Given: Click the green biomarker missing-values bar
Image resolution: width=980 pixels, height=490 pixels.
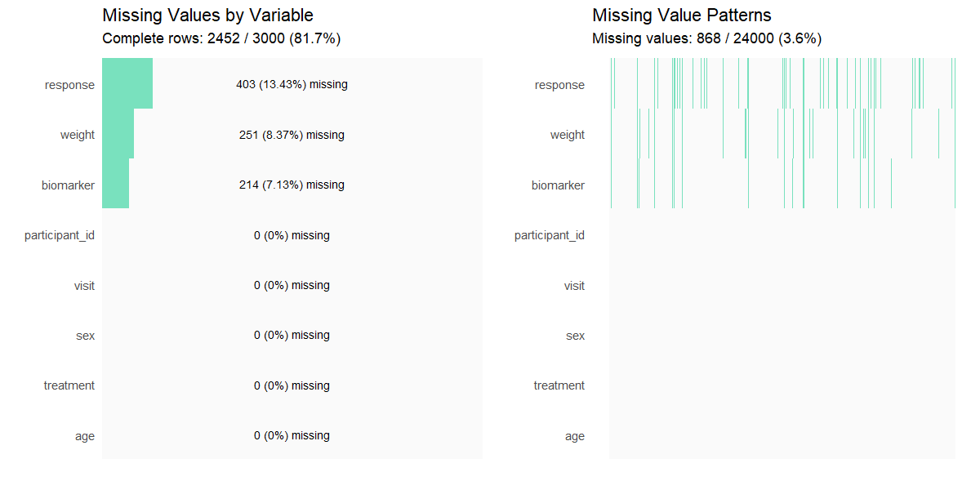Looking at the screenshot, I should pyautogui.click(x=115, y=185).
